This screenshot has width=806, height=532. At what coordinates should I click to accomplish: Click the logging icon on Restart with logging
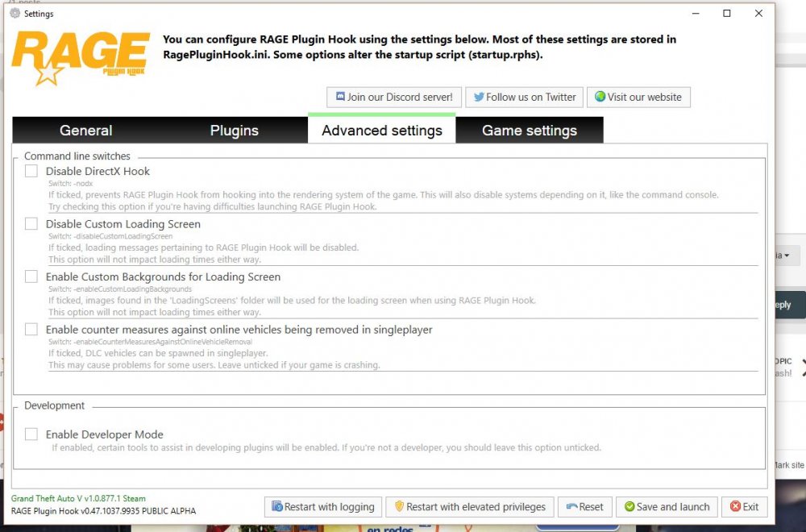pos(277,506)
